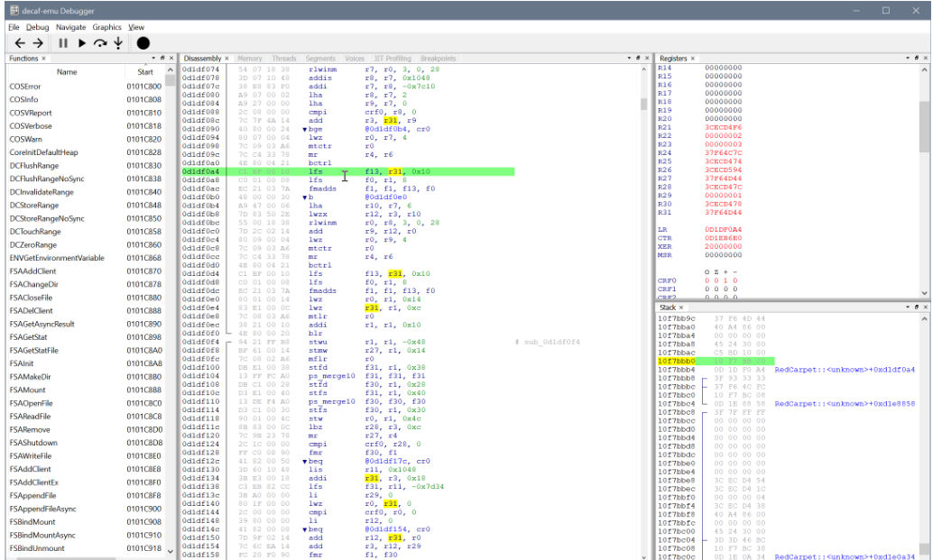This screenshot has height=560, width=942.
Task: Click the navigate forward arrow in toolbar
Action: click(37, 42)
